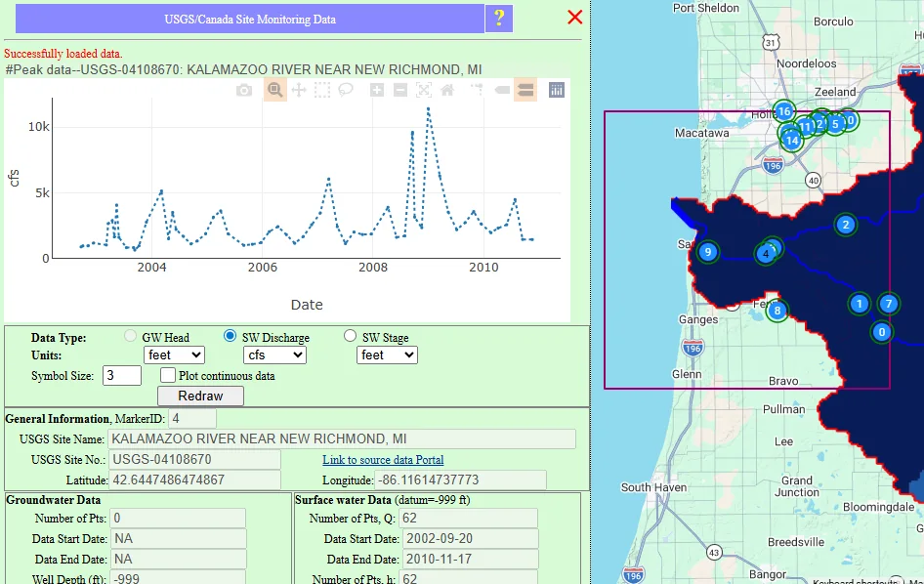Click the Zoom Out minus icon on chart
Image resolution: width=924 pixels, height=584 pixels.
tap(400, 90)
